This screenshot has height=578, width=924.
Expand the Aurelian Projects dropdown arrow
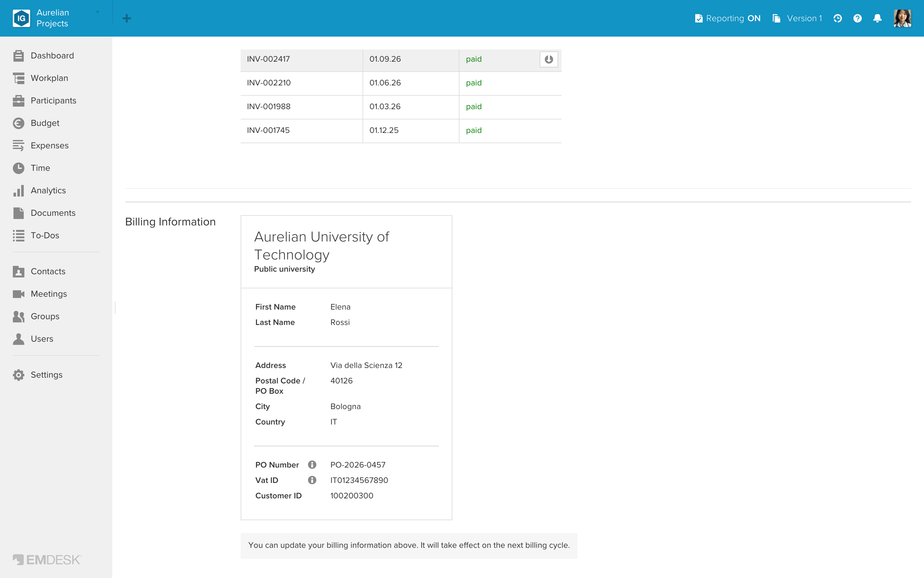click(x=97, y=12)
